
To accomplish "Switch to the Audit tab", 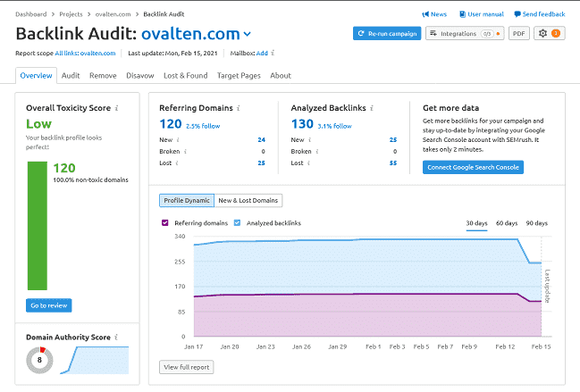I will tap(71, 75).
